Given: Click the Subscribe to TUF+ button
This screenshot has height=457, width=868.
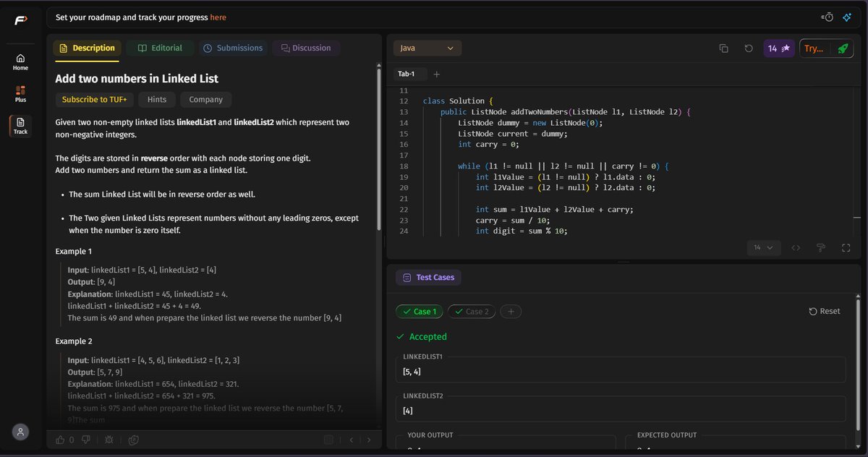Looking at the screenshot, I should 94,100.
